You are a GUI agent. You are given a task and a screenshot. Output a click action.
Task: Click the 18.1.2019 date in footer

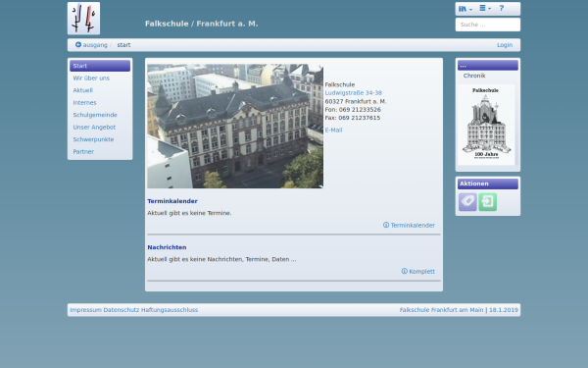pyautogui.click(x=504, y=310)
